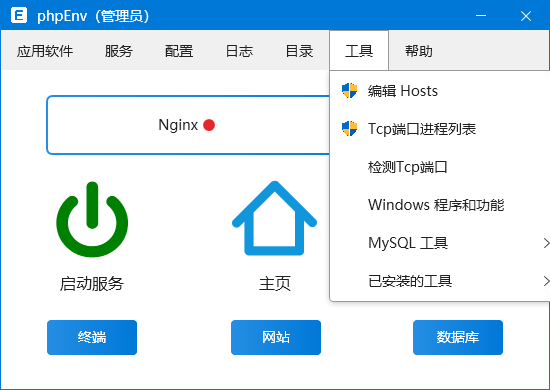Click the shield icon beside 编辑 Hosts
The image size is (550, 390).
[x=349, y=90]
